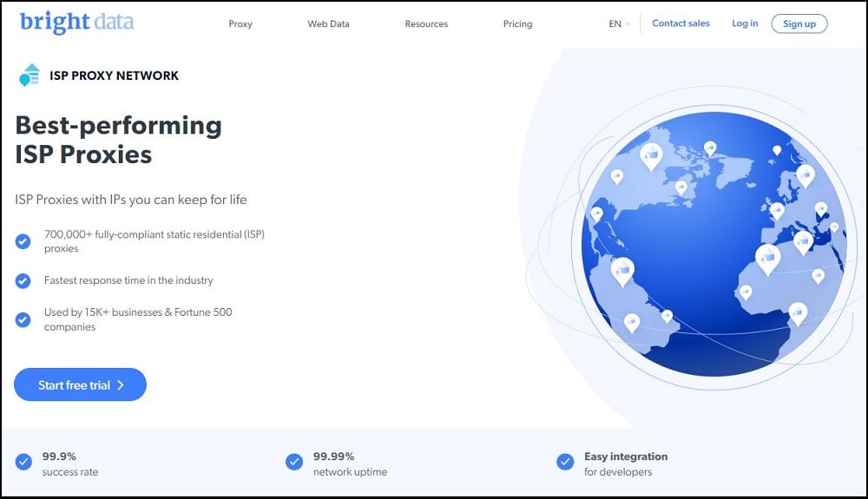This screenshot has height=499, width=868.
Task: Open the Proxy menu
Action: pyautogui.click(x=240, y=23)
